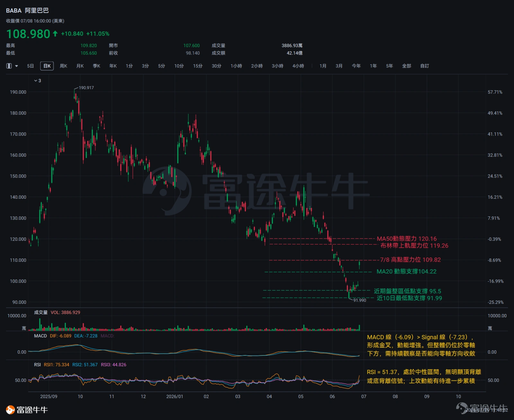Click the RSI2: 51.367 value

tap(85, 365)
